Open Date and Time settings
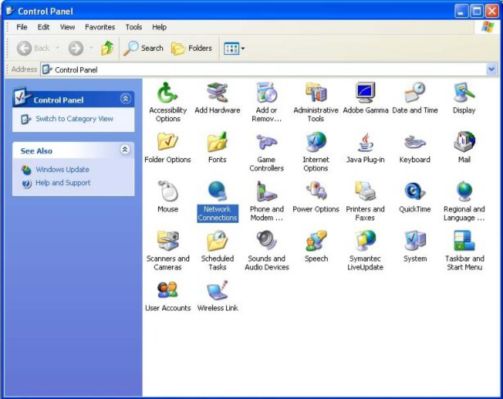Image resolution: width=503 pixels, height=399 pixels. click(415, 98)
